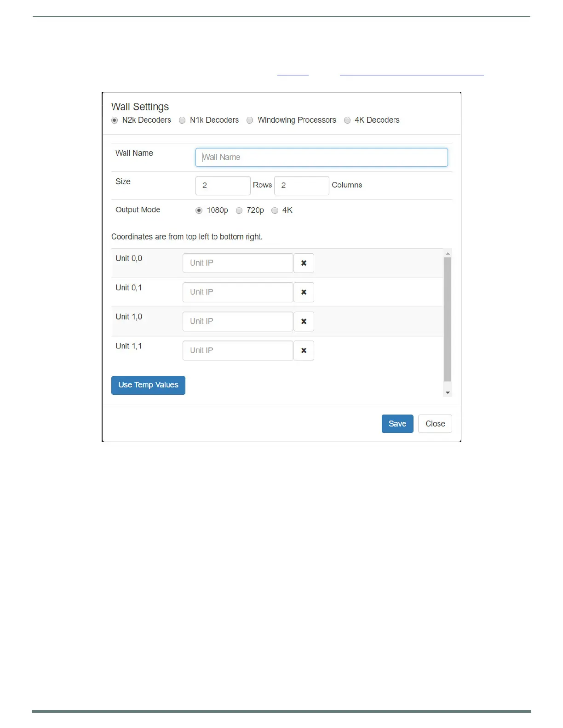Focus the Columns size input
The height and width of the screenshot is (728, 563).
click(302, 186)
